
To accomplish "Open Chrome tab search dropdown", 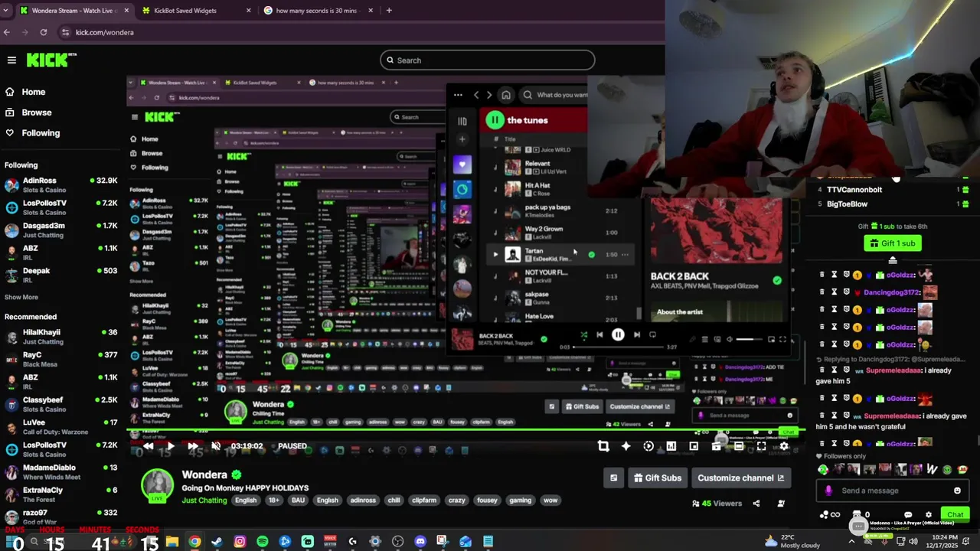I will pos(7,11).
